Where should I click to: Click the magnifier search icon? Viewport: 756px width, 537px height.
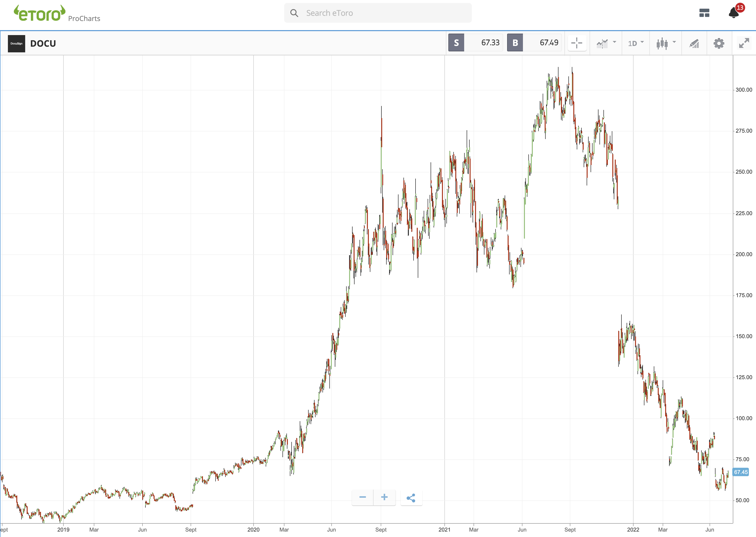[x=294, y=13]
